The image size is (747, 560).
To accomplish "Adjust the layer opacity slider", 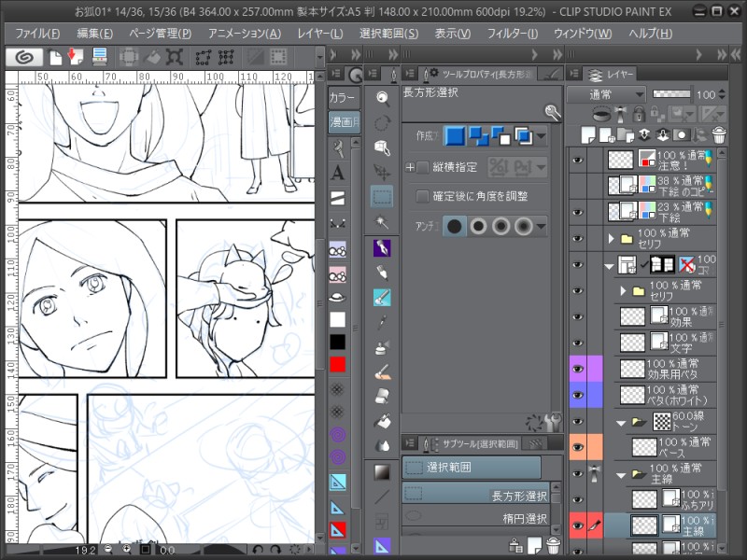I will click(x=671, y=94).
